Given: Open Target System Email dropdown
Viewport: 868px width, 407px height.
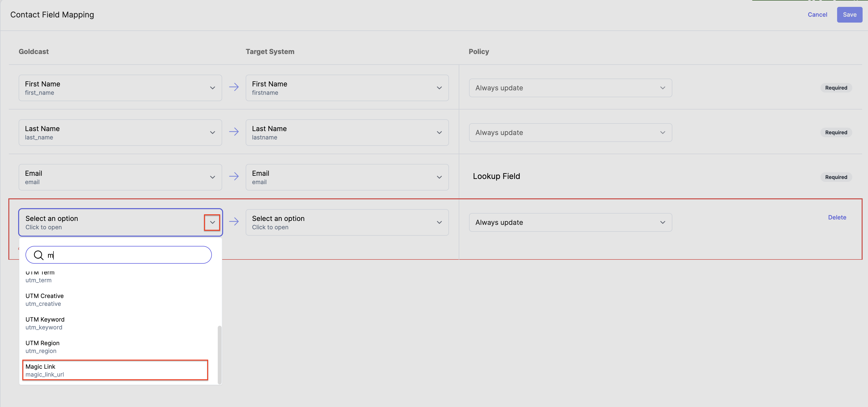Looking at the screenshot, I should pyautogui.click(x=347, y=177).
